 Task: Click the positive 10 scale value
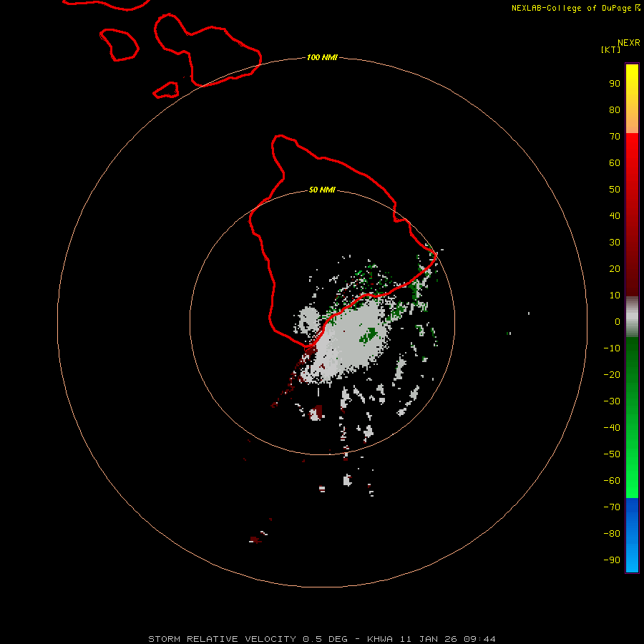click(615, 296)
